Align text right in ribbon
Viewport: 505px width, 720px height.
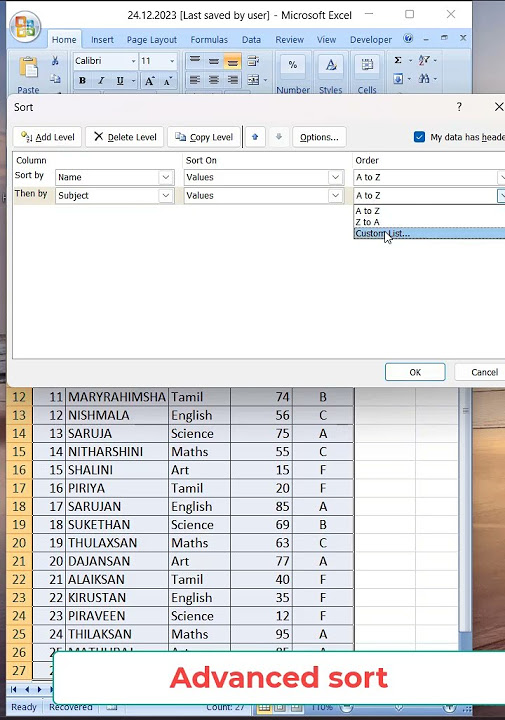(x=233, y=80)
